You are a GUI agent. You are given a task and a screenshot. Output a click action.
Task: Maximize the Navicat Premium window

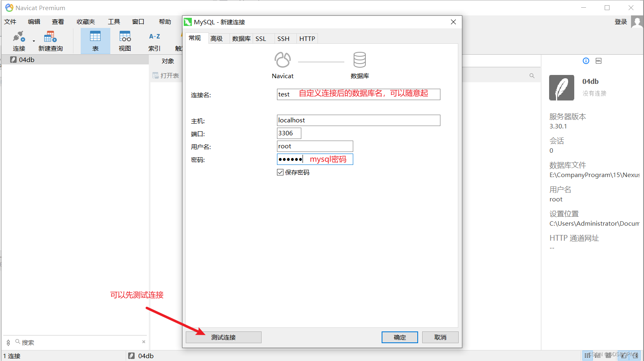(607, 8)
